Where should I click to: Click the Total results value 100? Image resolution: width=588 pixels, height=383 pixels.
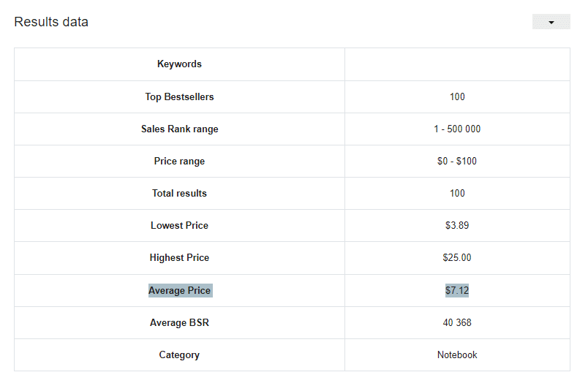pos(457,194)
